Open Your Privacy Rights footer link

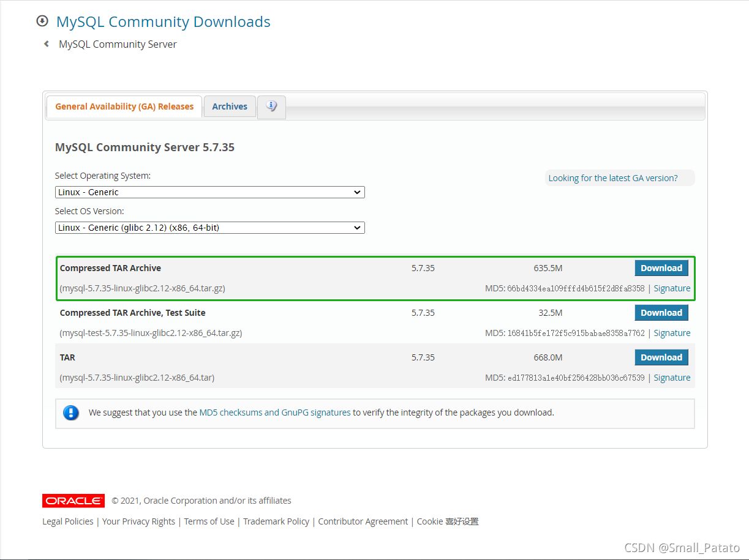[139, 521]
